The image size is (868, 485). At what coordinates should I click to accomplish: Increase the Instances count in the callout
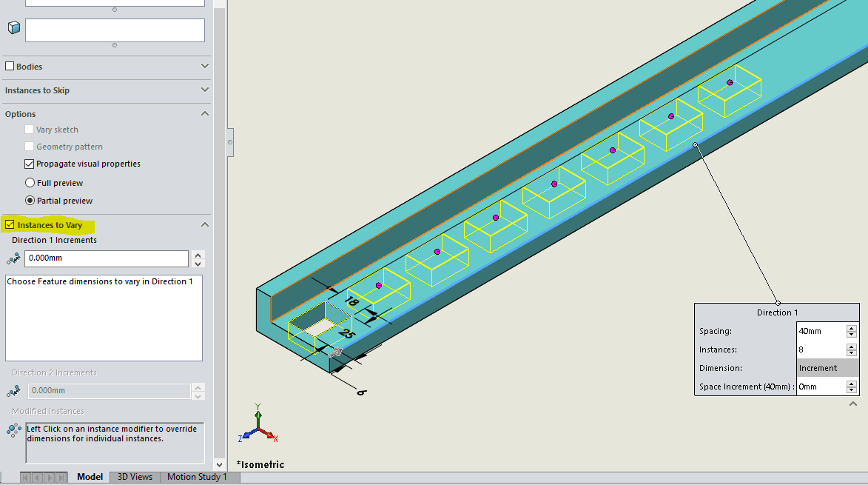coord(852,347)
